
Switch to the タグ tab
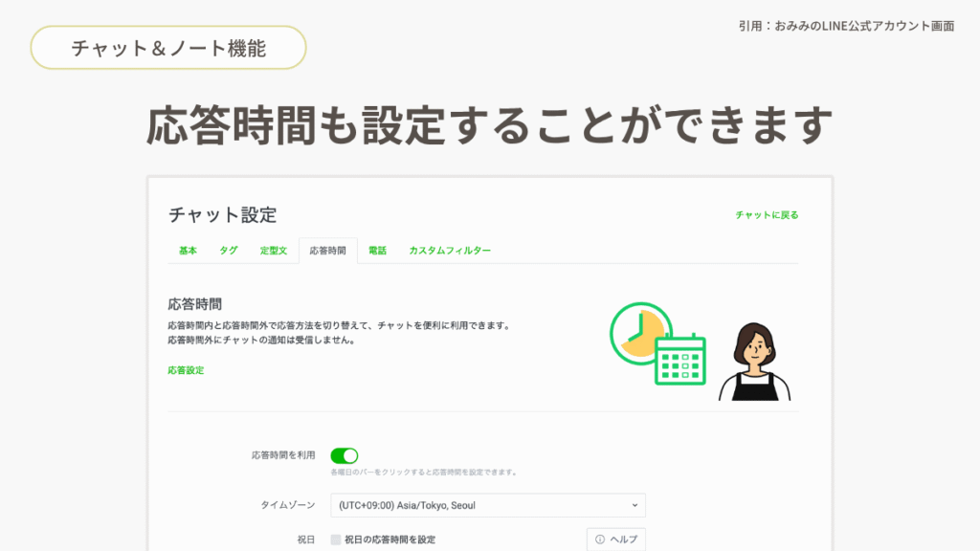[x=228, y=251]
